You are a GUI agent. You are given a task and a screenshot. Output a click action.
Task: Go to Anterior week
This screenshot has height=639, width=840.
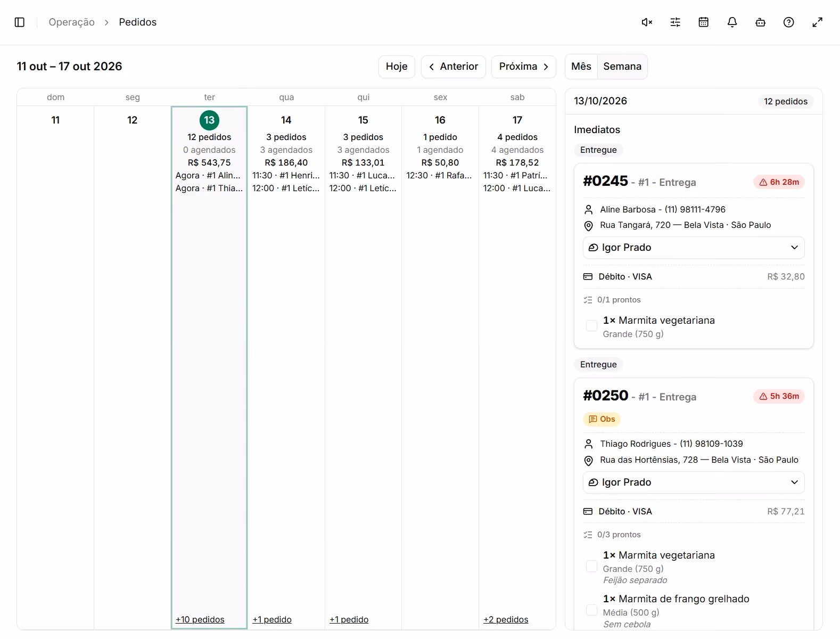[x=454, y=67]
